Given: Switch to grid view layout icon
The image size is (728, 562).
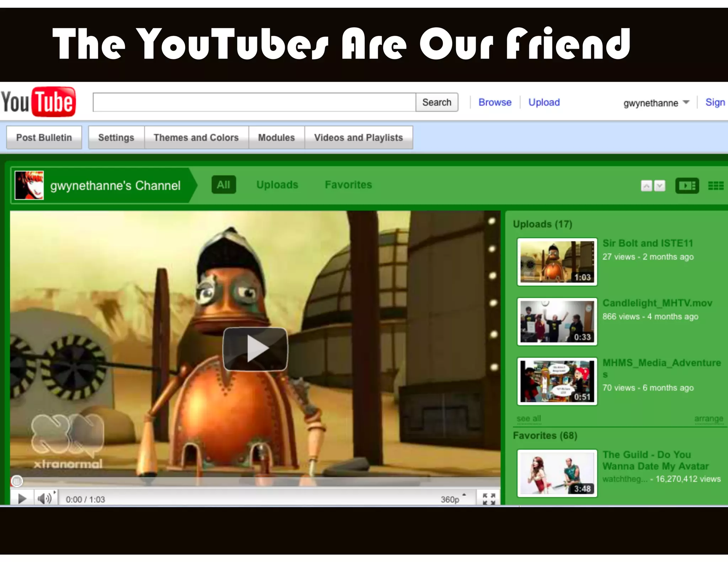Looking at the screenshot, I should (x=716, y=186).
